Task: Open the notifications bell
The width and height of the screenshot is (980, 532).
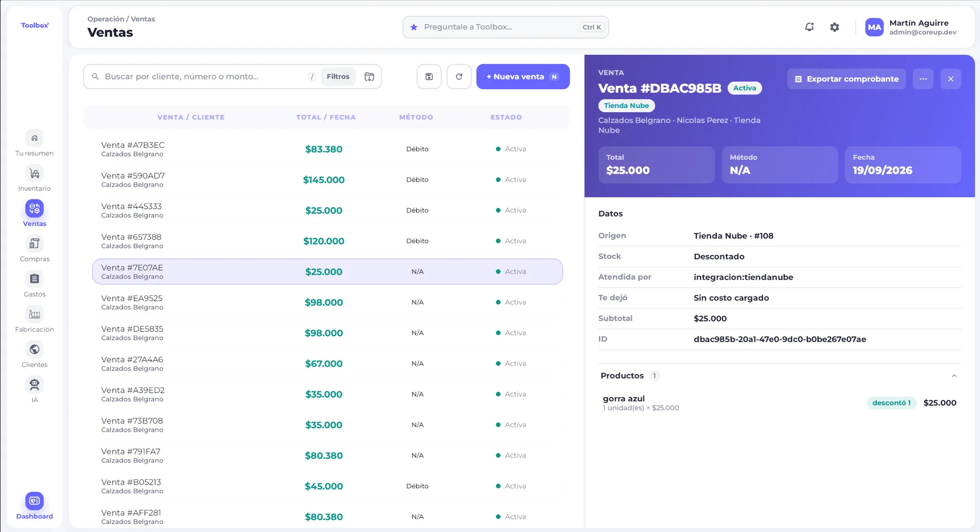Action: [810, 27]
